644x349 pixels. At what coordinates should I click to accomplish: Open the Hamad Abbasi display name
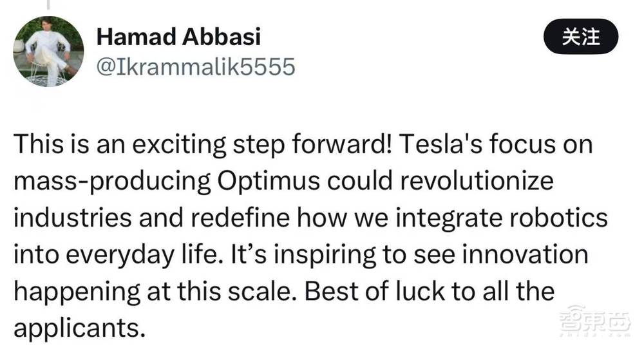178,37
